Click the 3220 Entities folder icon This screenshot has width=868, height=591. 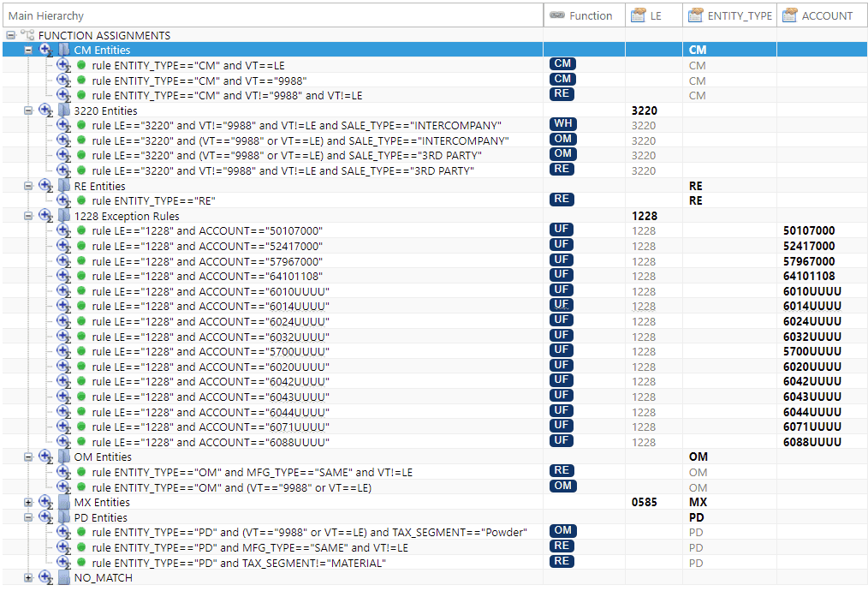[x=64, y=110]
